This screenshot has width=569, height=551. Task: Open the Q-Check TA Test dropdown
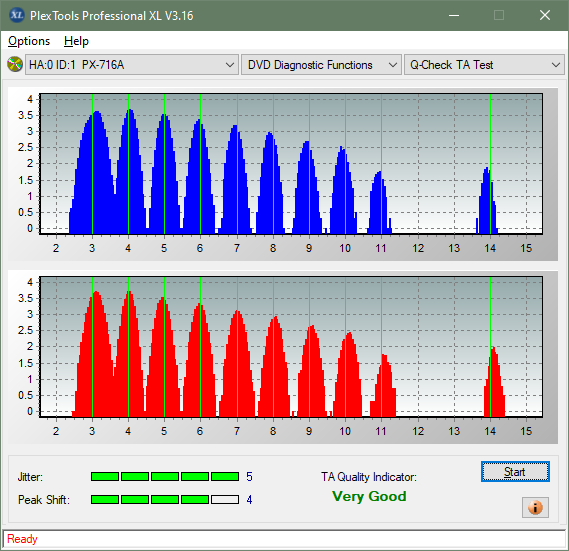pos(484,65)
